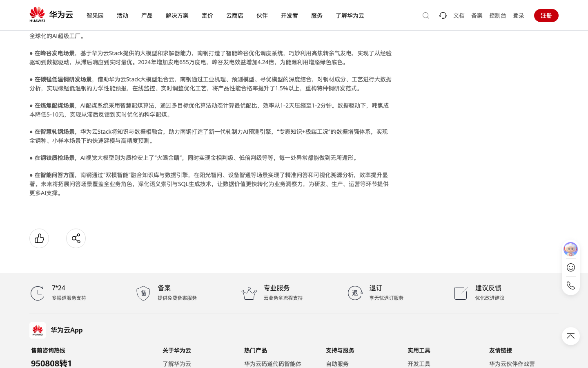Screen dimensions: 588x368
Task: Click the 友情链接 footer heading
Action: (501, 350)
